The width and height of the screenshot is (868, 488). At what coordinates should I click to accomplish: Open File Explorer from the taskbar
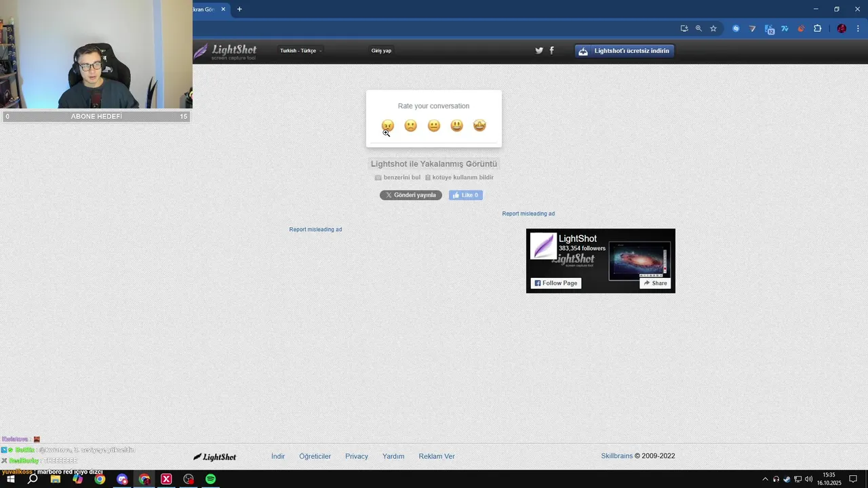(x=56, y=479)
